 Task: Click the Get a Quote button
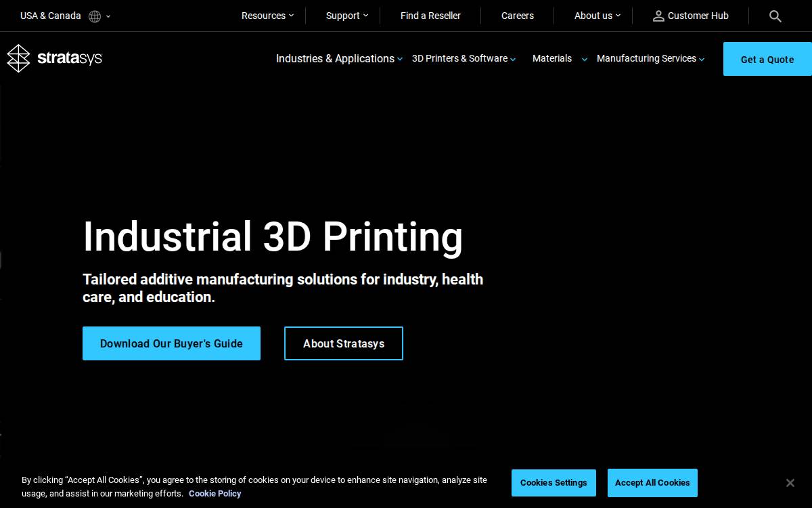767,59
